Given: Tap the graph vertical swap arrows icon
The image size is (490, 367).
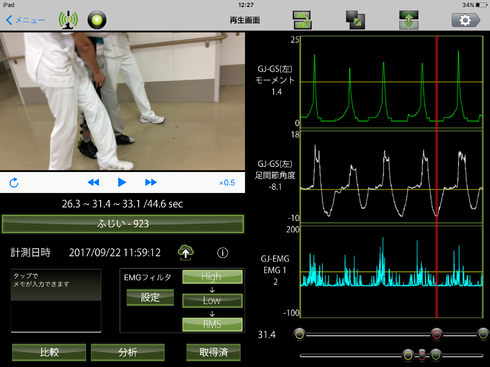Looking at the screenshot, I should coord(409,20).
